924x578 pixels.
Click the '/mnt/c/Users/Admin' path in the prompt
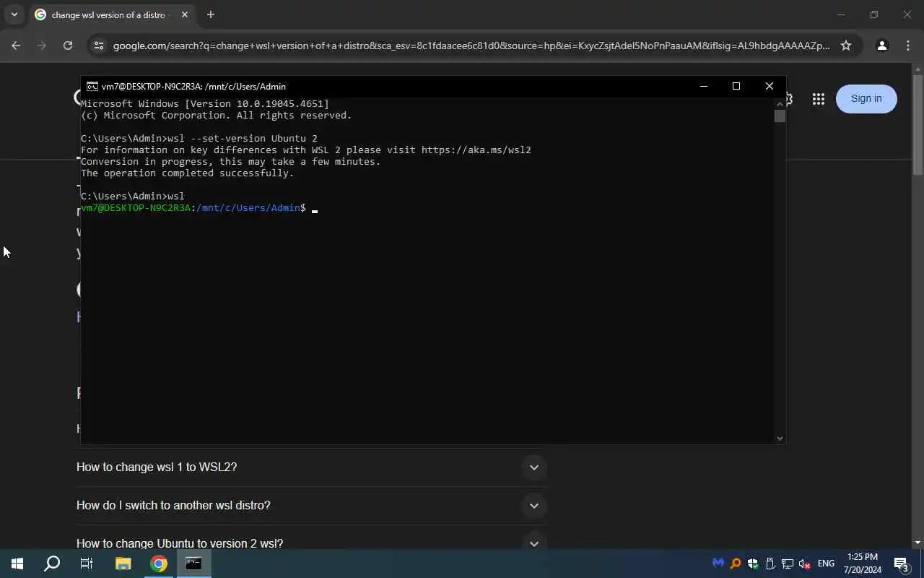pyautogui.click(x=248, y=208)
